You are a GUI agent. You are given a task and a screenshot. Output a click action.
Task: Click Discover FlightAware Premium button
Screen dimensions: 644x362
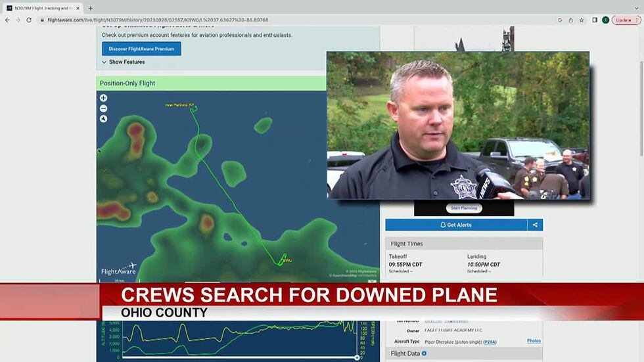click(x=141, y=49)
